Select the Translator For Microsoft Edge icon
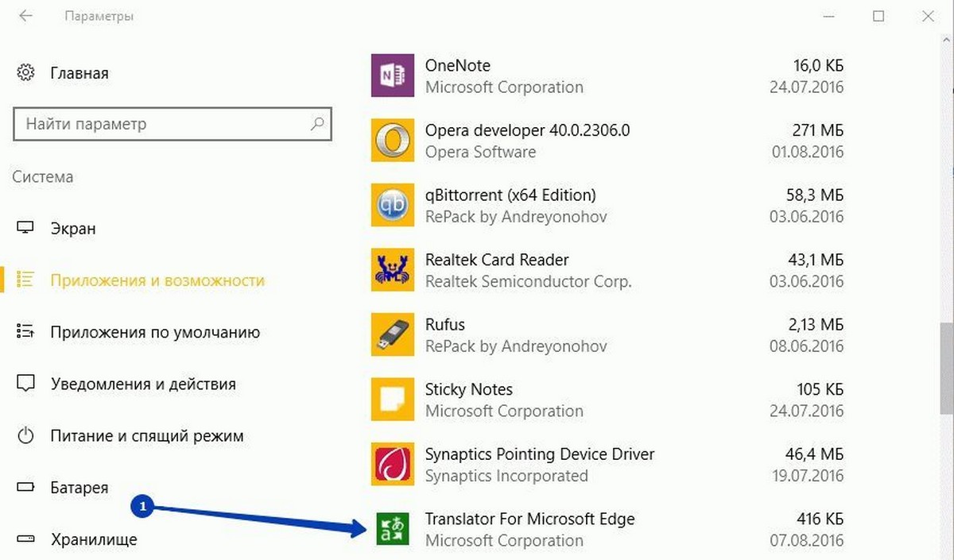This screenshot has height=560, width=954. [x=394, y=529]
